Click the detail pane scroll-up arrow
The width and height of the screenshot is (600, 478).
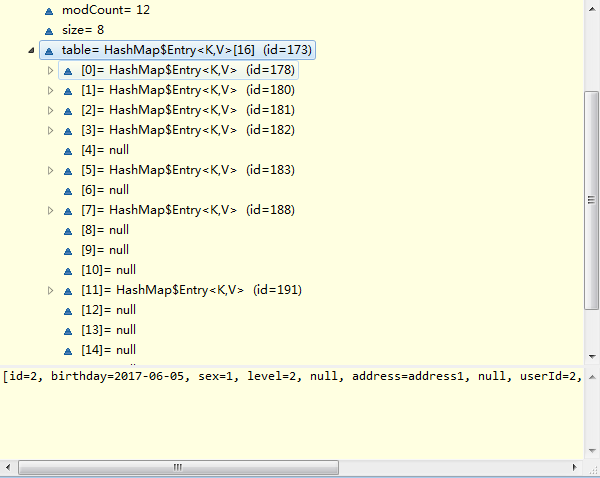(592, 377)
